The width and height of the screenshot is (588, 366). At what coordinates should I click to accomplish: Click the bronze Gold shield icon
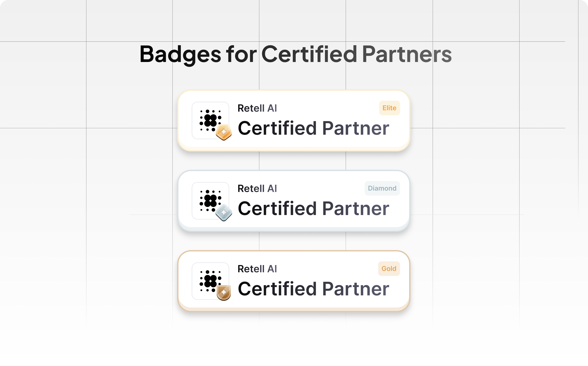pos(224,292)
